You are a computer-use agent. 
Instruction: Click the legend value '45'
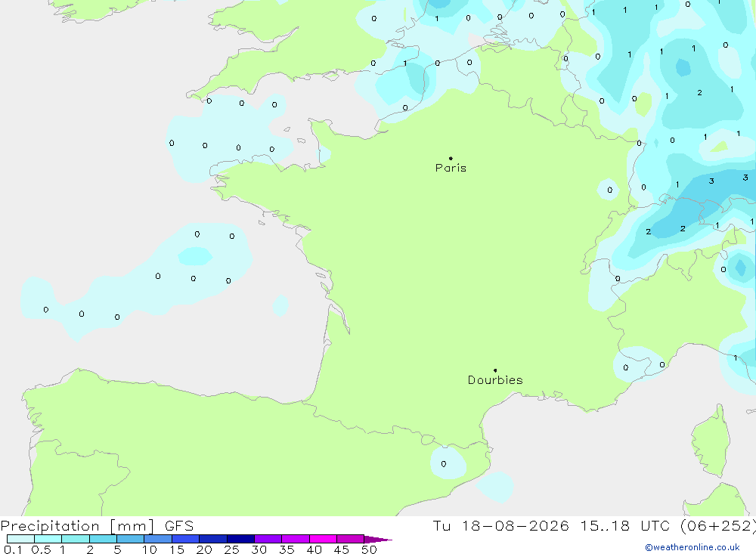point(342,549)
